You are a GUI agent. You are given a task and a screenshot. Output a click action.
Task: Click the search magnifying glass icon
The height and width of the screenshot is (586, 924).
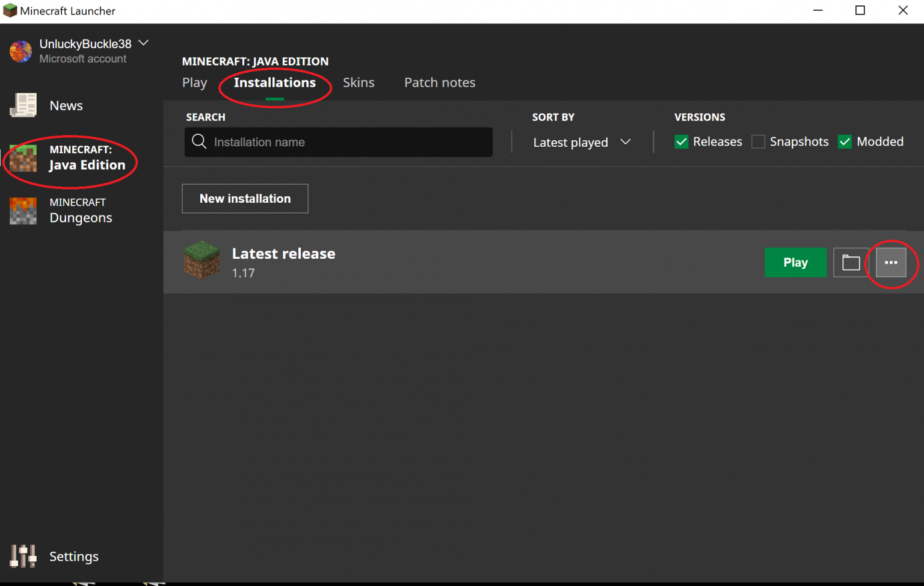(199, 141)
